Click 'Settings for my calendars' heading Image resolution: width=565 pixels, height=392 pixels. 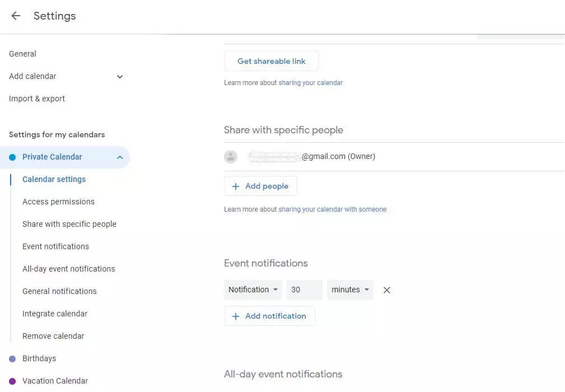click(57, 135)
